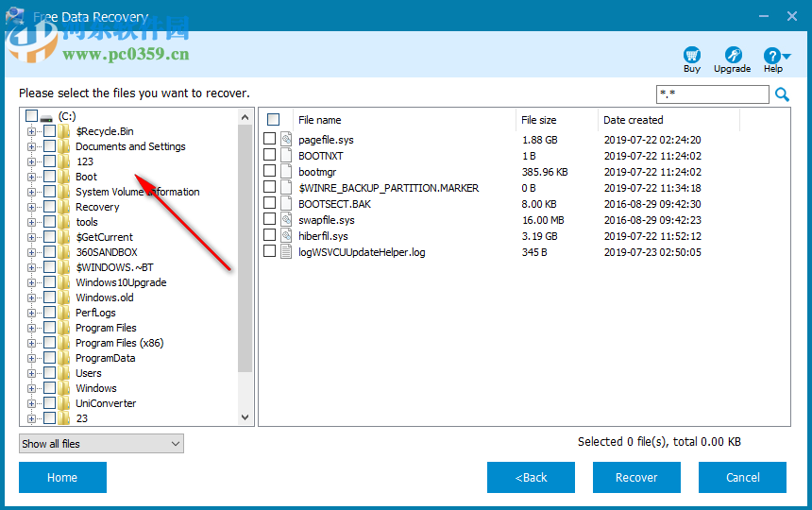Check the C: drive root checkbox
Screen dimensions: 812x510
click(x=31, y=115)
